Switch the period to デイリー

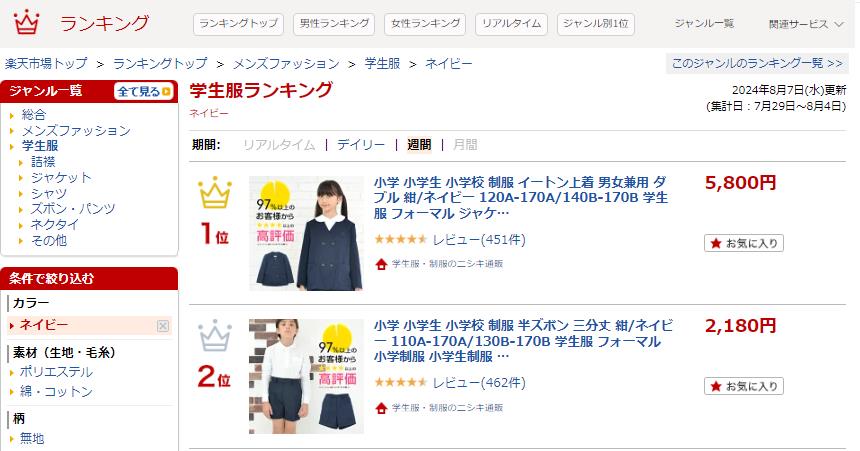click(x=361, y=145)
